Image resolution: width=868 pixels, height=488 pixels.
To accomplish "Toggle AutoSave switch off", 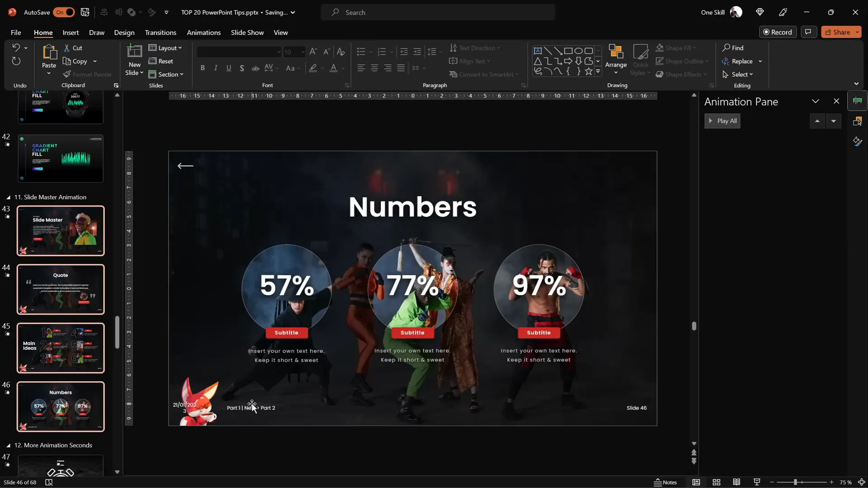I will pos(64,12).
